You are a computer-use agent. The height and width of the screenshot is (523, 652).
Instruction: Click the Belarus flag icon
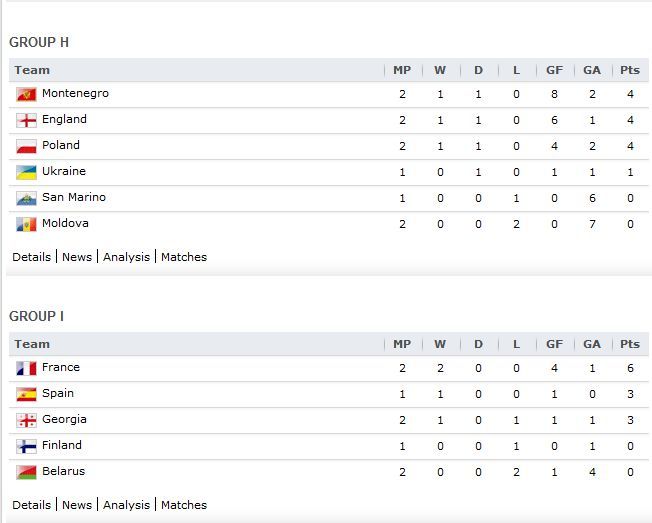[26, 472]
